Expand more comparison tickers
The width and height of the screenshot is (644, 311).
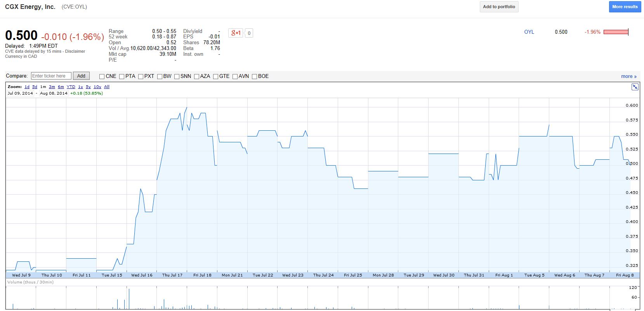(628, 76)
